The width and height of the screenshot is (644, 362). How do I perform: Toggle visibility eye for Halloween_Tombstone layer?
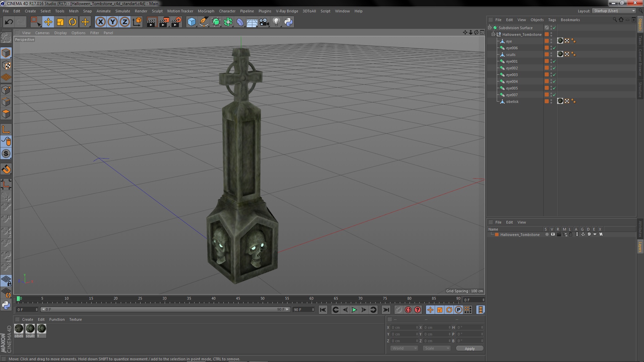coord(553,235)
